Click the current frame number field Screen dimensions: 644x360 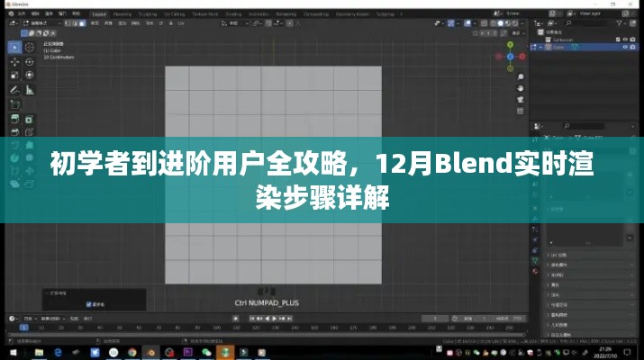pos(435,319)
